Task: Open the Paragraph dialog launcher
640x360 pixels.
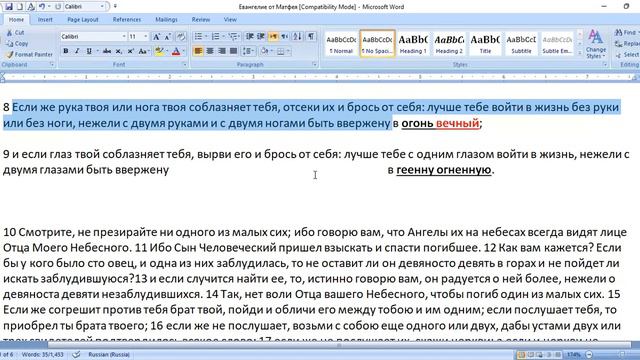Action: 314,64
